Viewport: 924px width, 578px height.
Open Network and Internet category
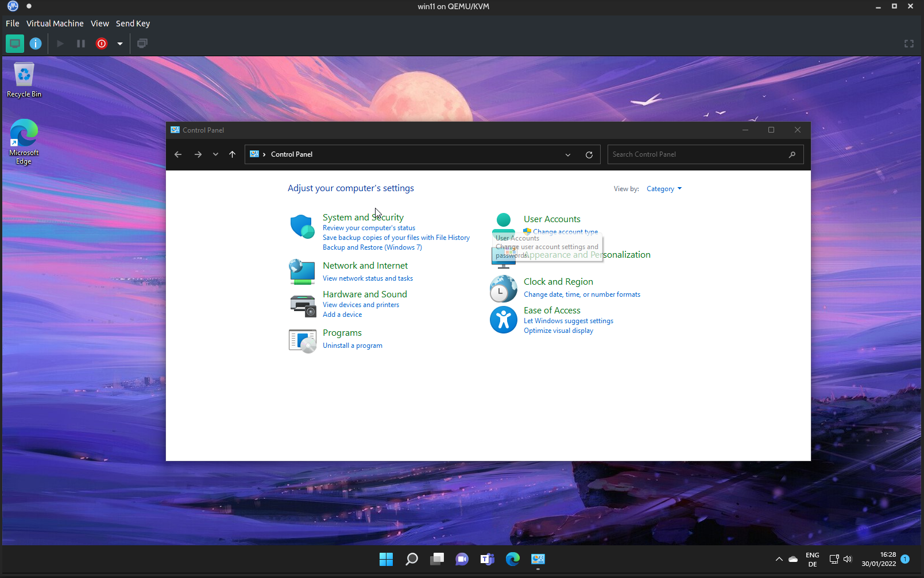(x=365, y=266)
